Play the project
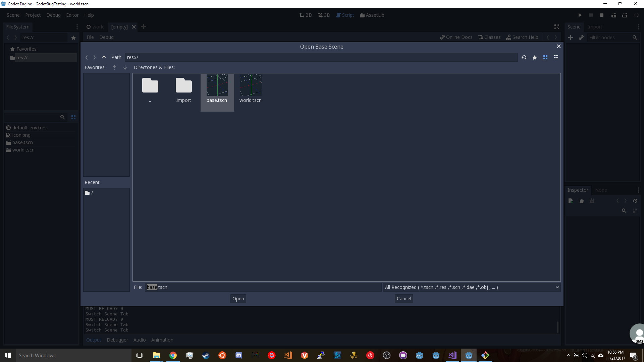 tap(580, 15)
